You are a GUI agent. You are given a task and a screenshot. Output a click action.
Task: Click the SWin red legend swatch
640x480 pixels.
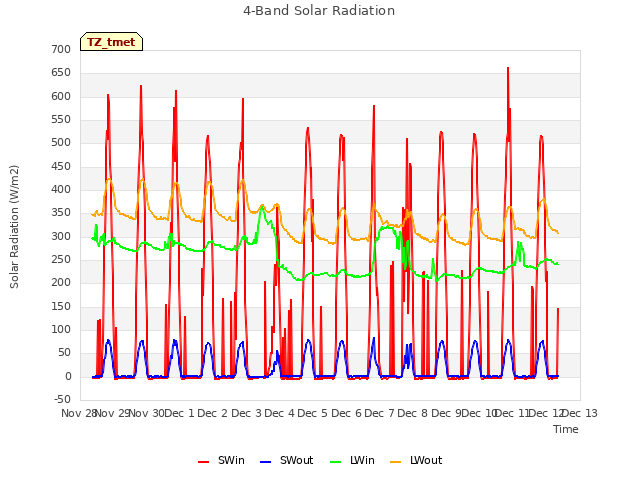point(203,462)
